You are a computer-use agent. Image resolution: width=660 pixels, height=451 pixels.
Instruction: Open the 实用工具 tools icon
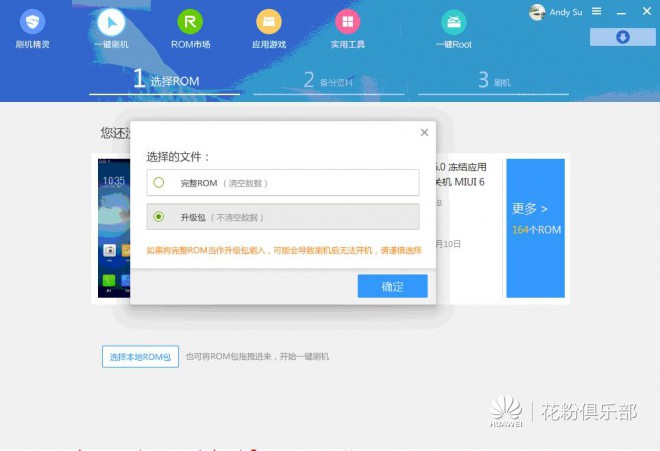(347, 22)
